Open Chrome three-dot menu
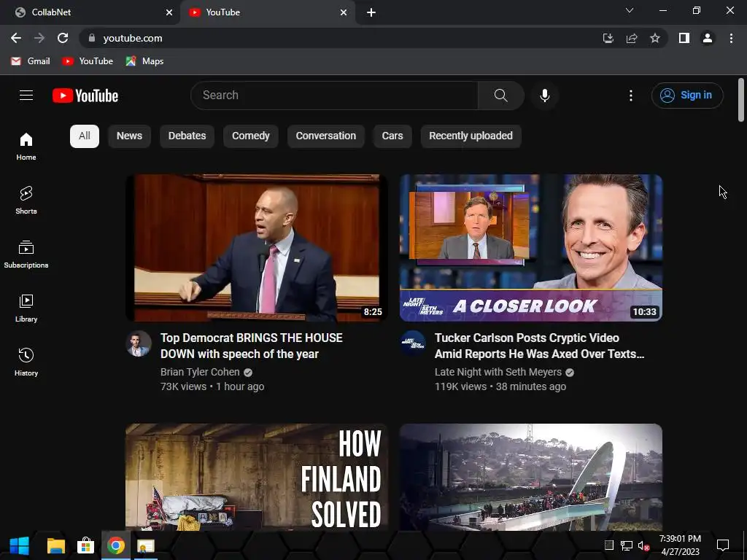The width and height of the screenshot is (747, 560). (731, 38)
